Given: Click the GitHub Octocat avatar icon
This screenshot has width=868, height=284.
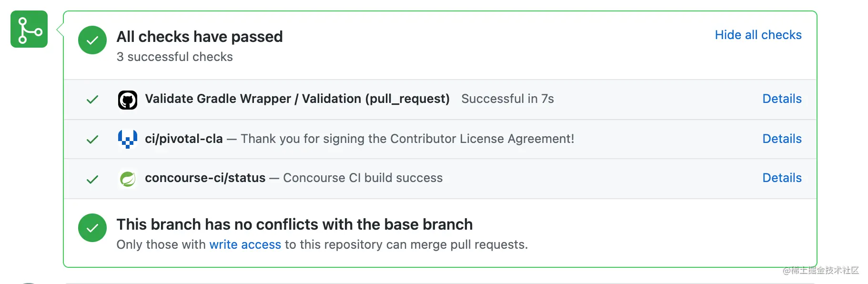Looking at the screenshot, I should [128, 100].
